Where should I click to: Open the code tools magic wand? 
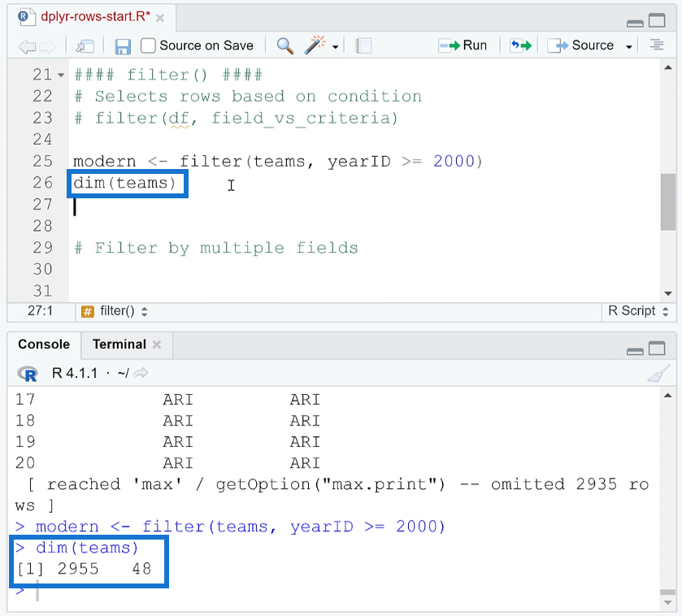click(315, 46)
